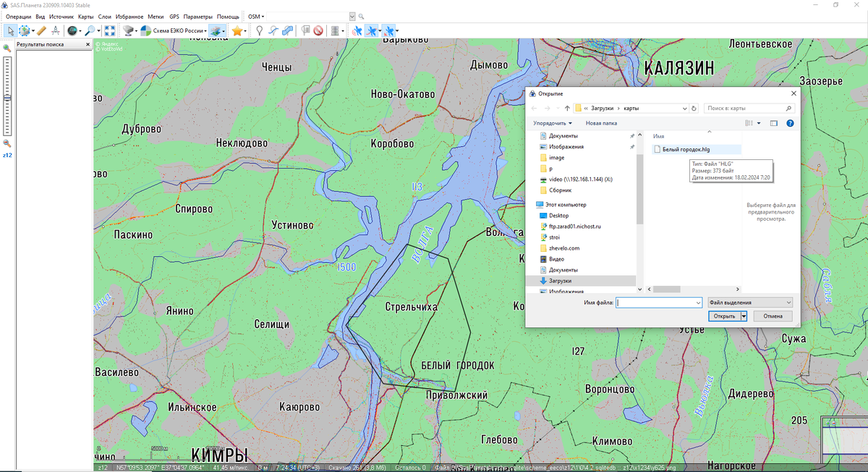This screenshot has width=868, height=472.
Task: Click the map zoom level slider
Action: click(7, 97)
